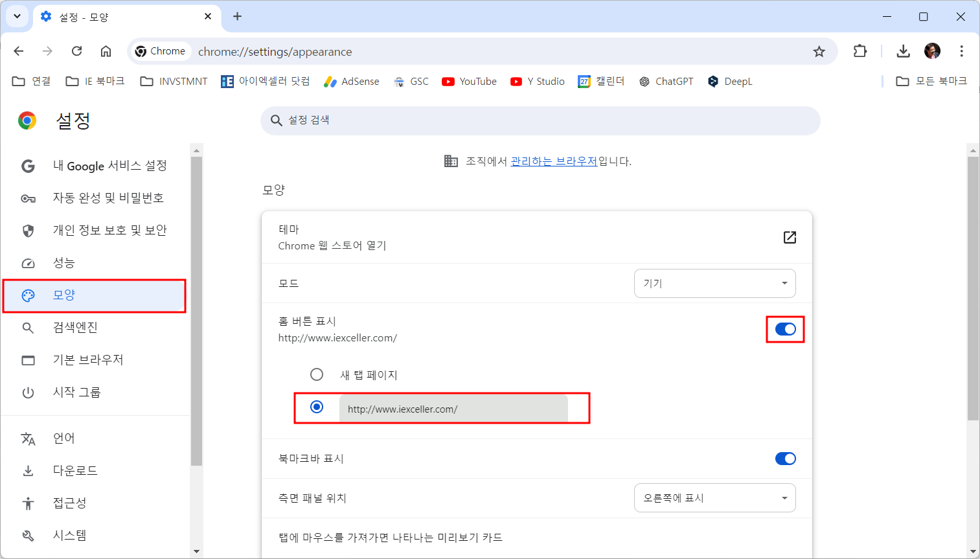Open the 언어 settings section
980x559 pixels.
click(x=95, y=439)
